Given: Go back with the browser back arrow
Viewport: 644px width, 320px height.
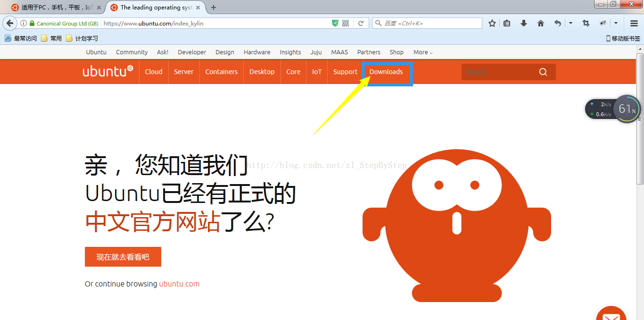Looking at the screenshot, I should 10,23.
